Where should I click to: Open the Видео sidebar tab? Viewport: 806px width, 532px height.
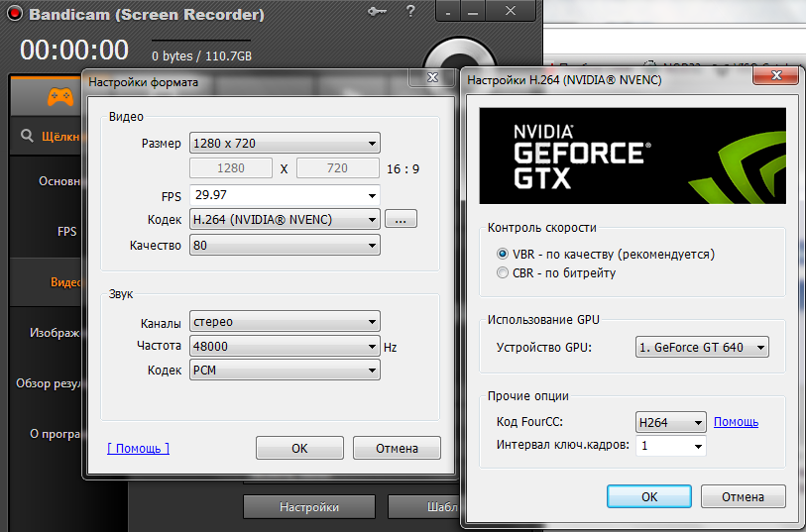[47, 282]
